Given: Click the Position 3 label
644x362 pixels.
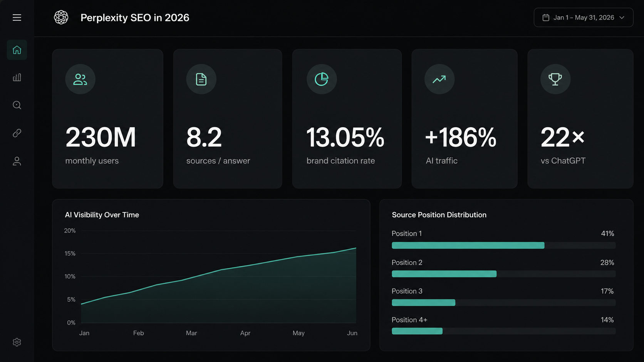Looking at the screenshot, I should pyautogui.click(x=407, y=291).
